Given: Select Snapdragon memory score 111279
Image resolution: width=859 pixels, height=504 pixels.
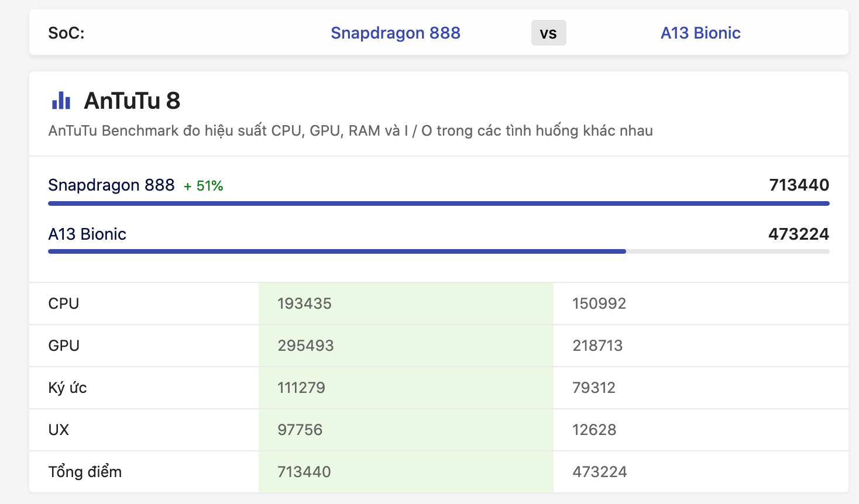Looking at the screenshot, I should click(301, 388).
